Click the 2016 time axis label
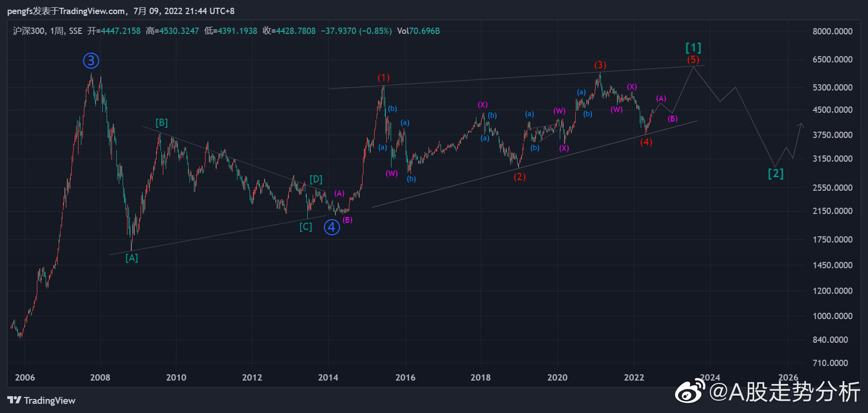This screenshot has width=868, height=413. (405, 378)
